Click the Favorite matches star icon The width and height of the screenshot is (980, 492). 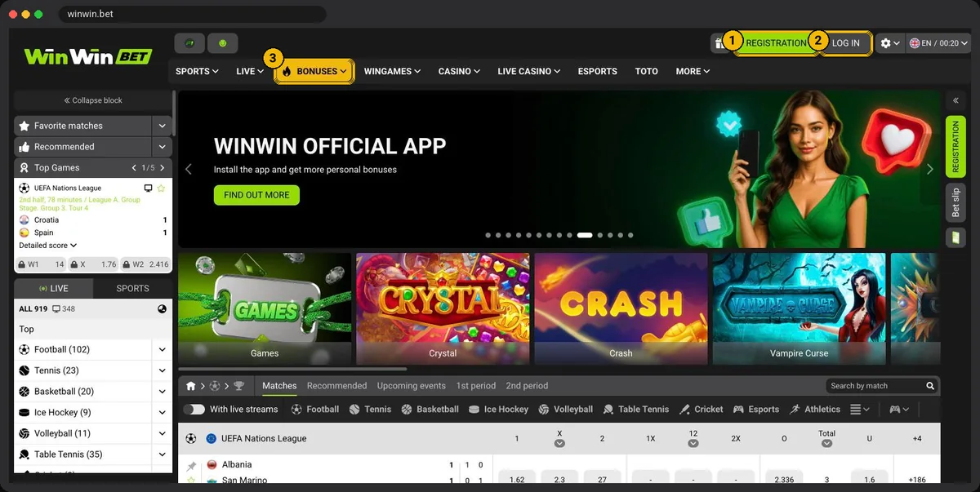point(23,126)
